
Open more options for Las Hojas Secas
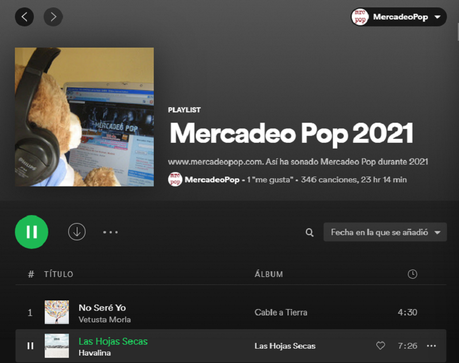pos(431,346)
